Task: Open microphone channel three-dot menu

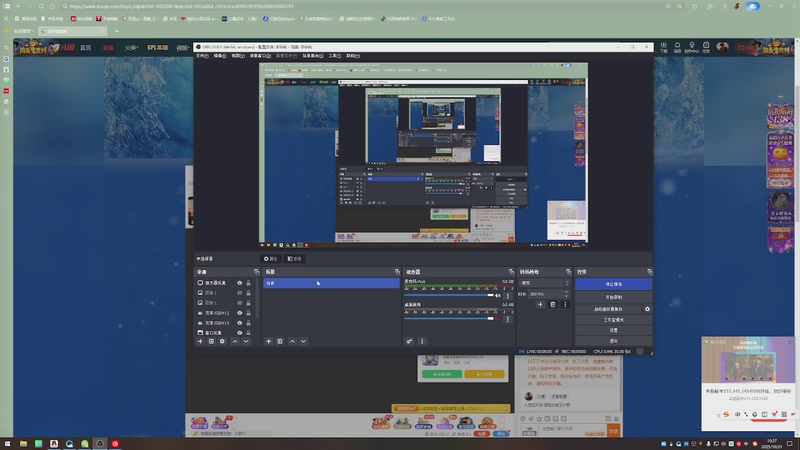Action: tap(508, 295)
